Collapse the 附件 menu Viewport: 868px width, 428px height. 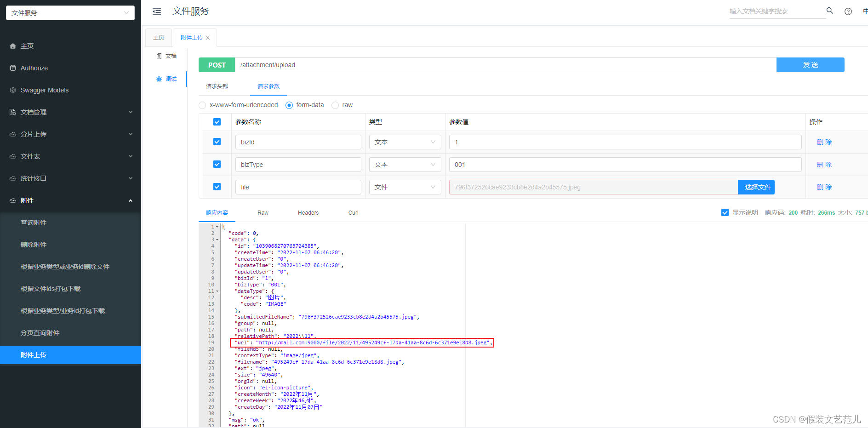(131, 200)
